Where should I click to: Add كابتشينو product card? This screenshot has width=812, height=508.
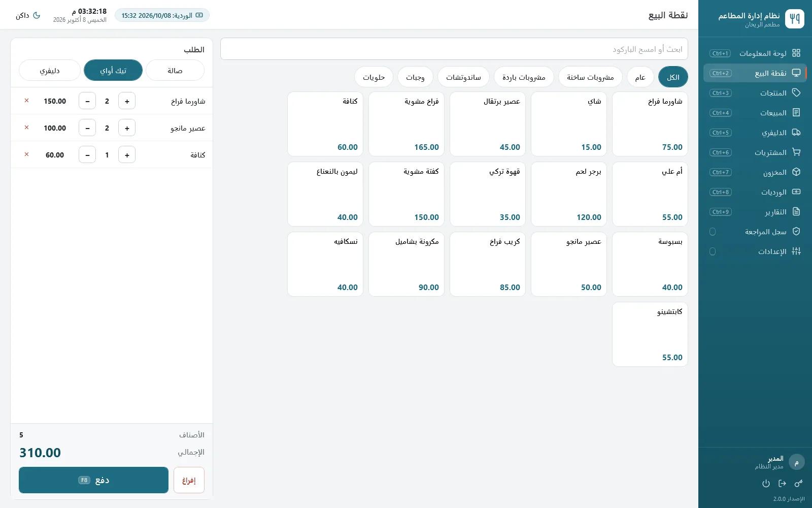point(650,334)
